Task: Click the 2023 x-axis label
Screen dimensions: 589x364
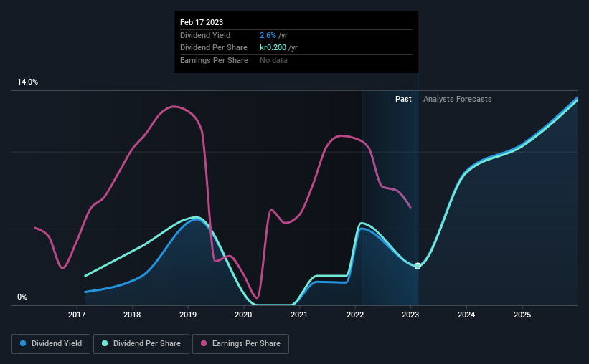Action: (x=410, y=315)
